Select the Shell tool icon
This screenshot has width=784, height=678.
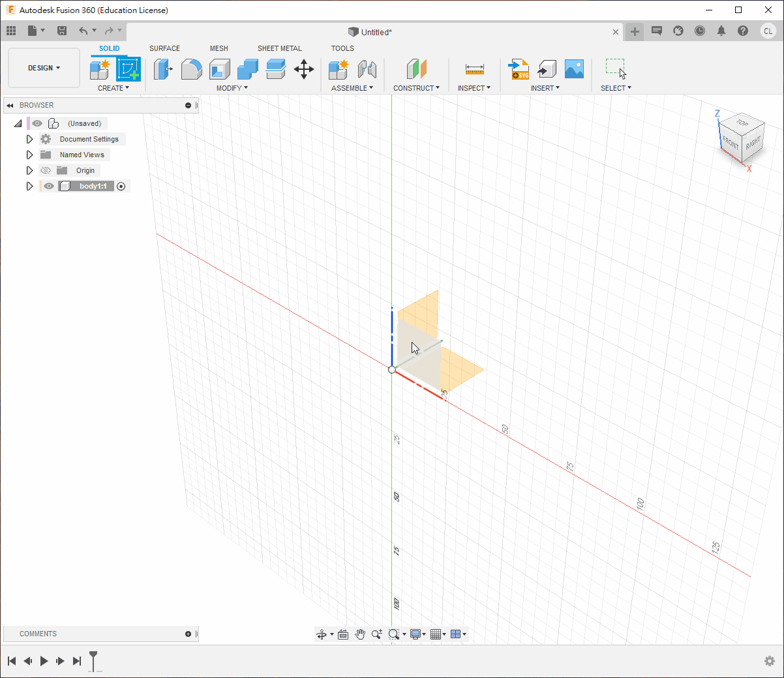pos(220,69)
